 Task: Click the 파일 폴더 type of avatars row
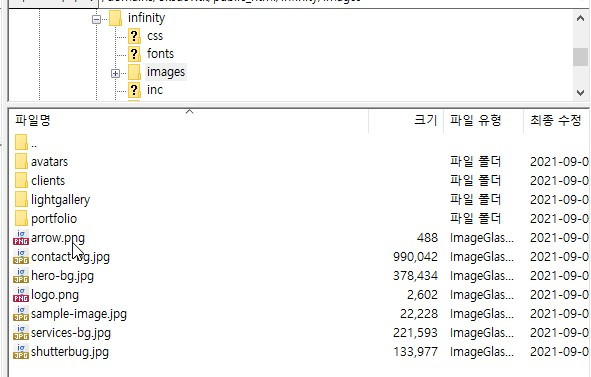coord(475,162)
